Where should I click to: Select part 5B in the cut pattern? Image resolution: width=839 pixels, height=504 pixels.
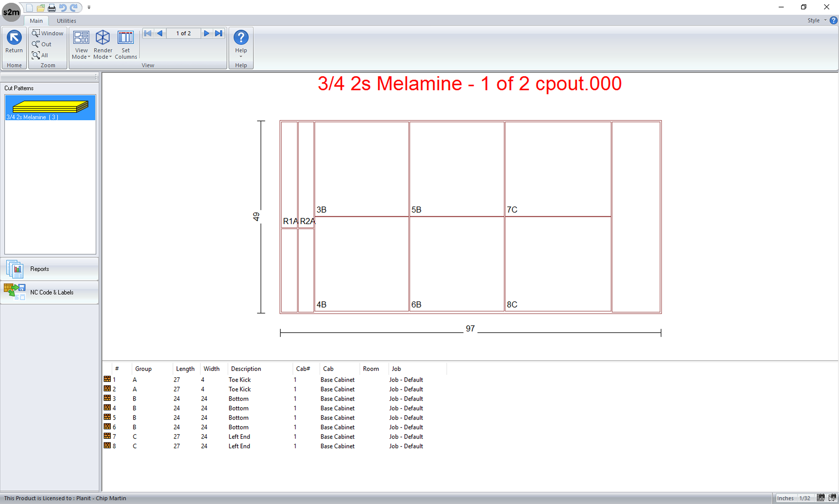point(457,169)
